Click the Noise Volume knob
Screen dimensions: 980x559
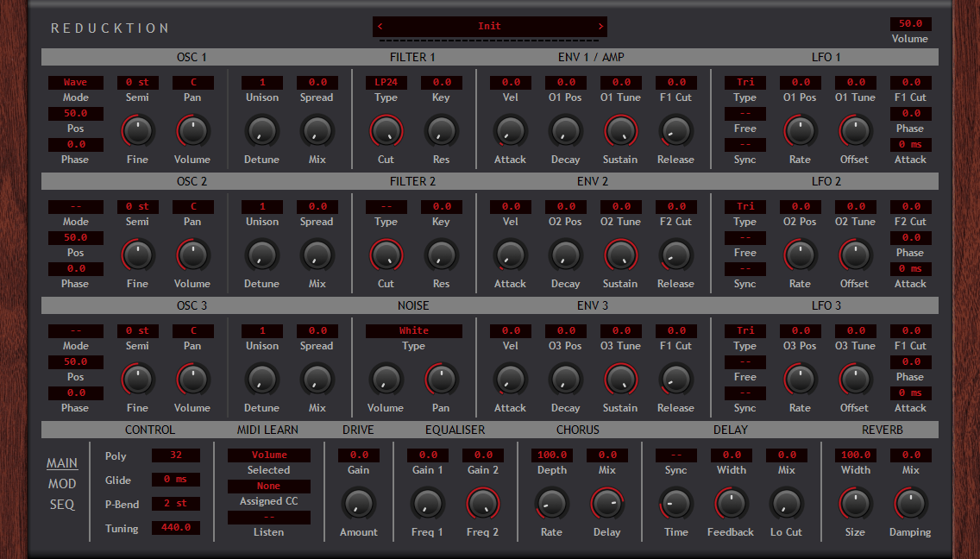(386, 380)
